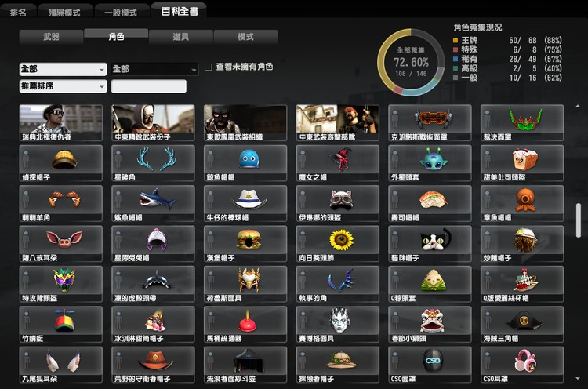Choose the 漢堡帽子 burger hat
This screenshot has height=389, width=588.
pos(245,244)
